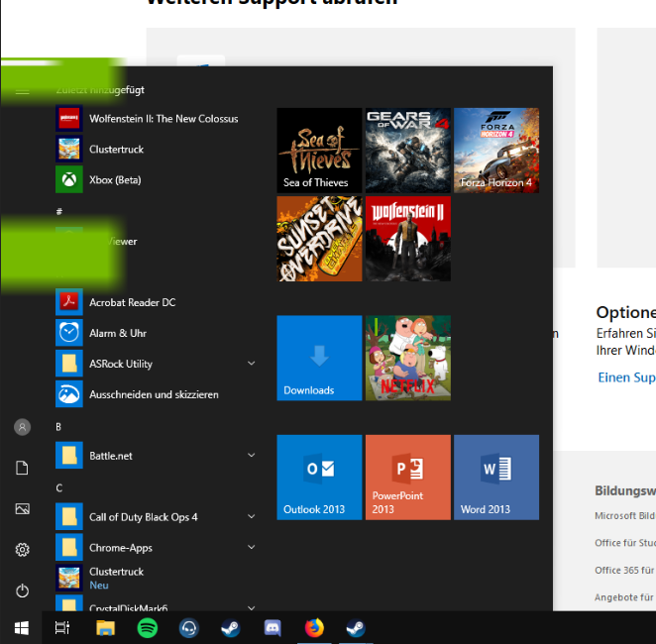
Task: Expand Battle.net folder chevron
Action: (x=252, y=455)
